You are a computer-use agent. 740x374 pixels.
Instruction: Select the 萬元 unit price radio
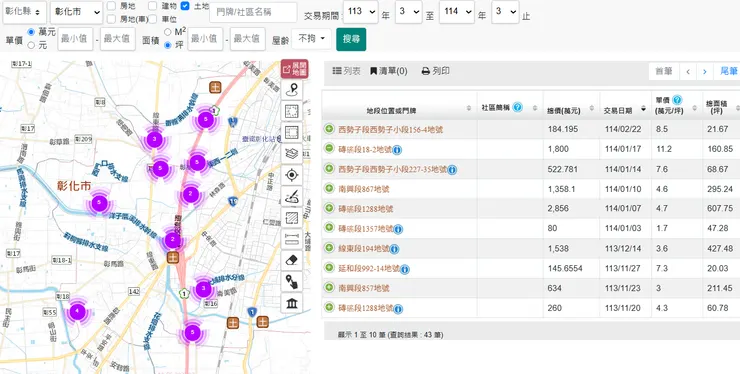tap(31, 32)
